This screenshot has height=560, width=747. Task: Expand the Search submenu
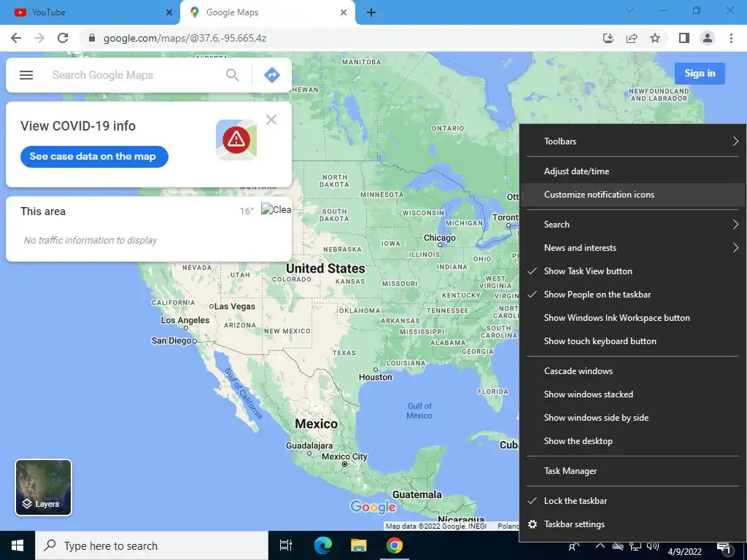pos(632,225)
